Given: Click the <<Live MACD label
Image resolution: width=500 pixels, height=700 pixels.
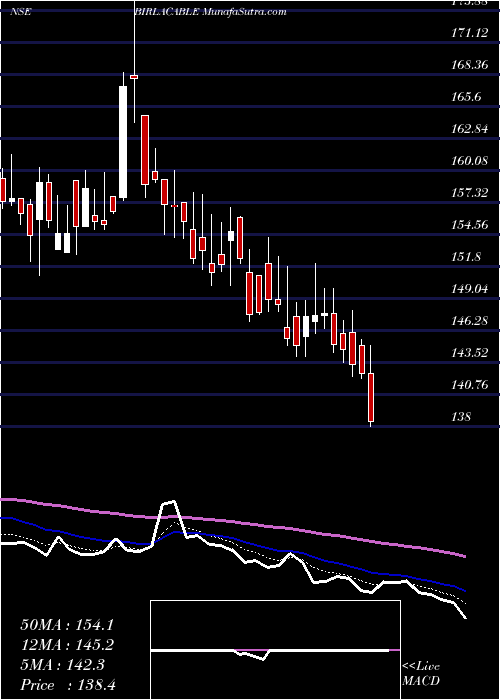Looking at the screenshot, I should click(x=421, y=674).
